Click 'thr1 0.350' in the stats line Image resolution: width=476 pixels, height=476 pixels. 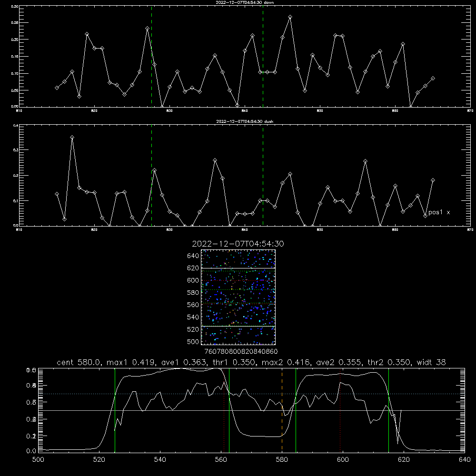pyautogui.click(x=235, y=362)
